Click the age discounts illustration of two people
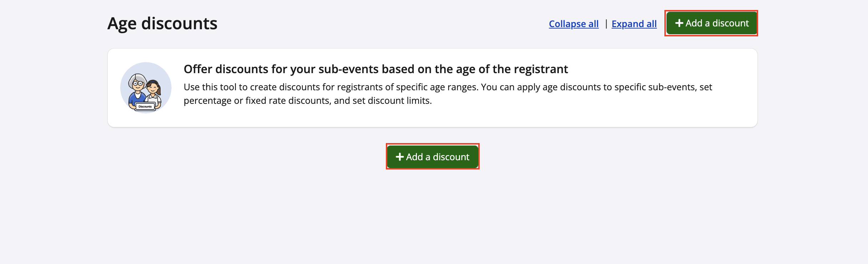The image size is (868, 264). 145,88
